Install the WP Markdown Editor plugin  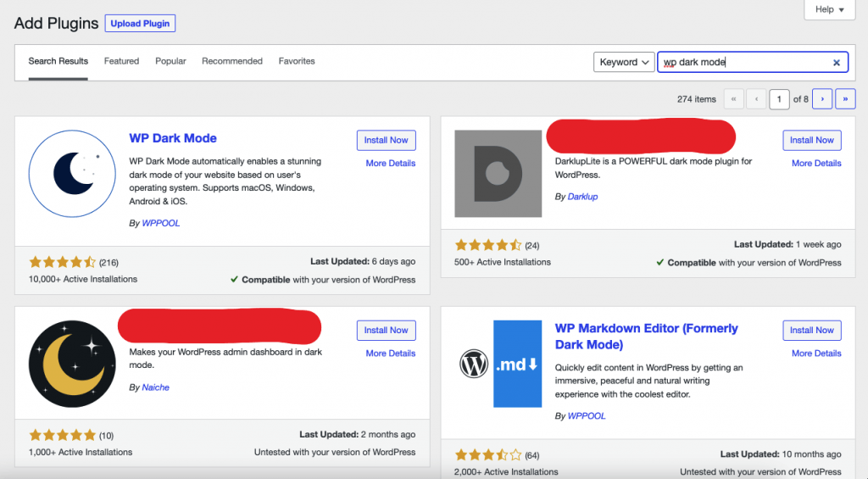tap(811, 330)
